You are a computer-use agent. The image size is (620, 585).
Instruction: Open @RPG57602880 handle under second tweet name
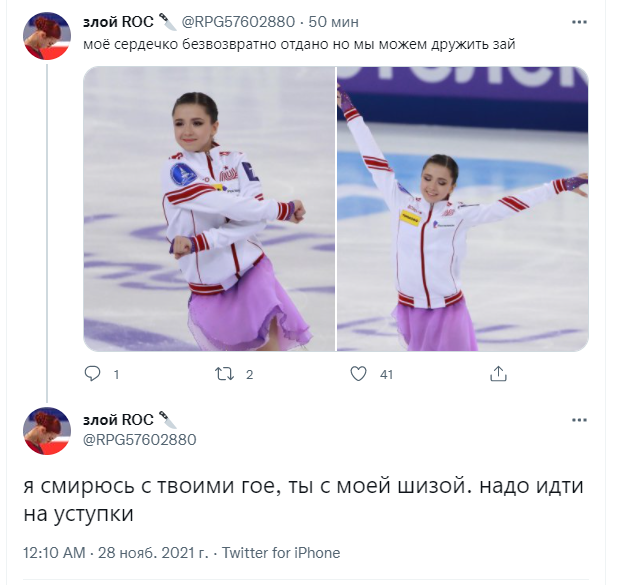click(x=140, y=440)
